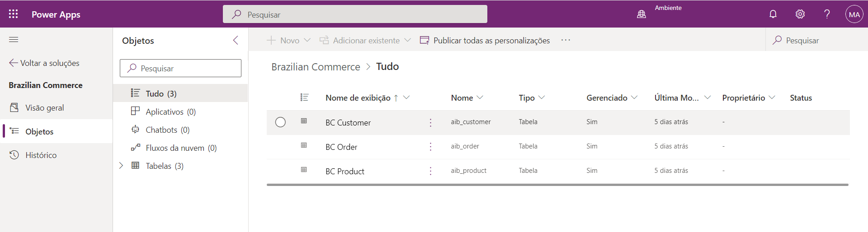
Task: Focus the Objetos panel Pesquisar field
Action: point(180,68)
